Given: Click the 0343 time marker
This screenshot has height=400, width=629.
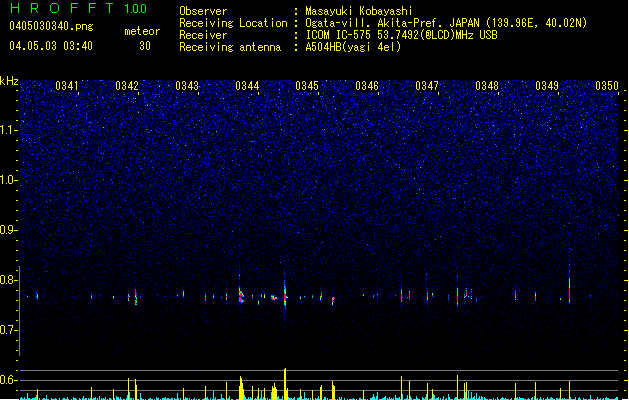Looking at the screenshot, I should click(187, 86).
